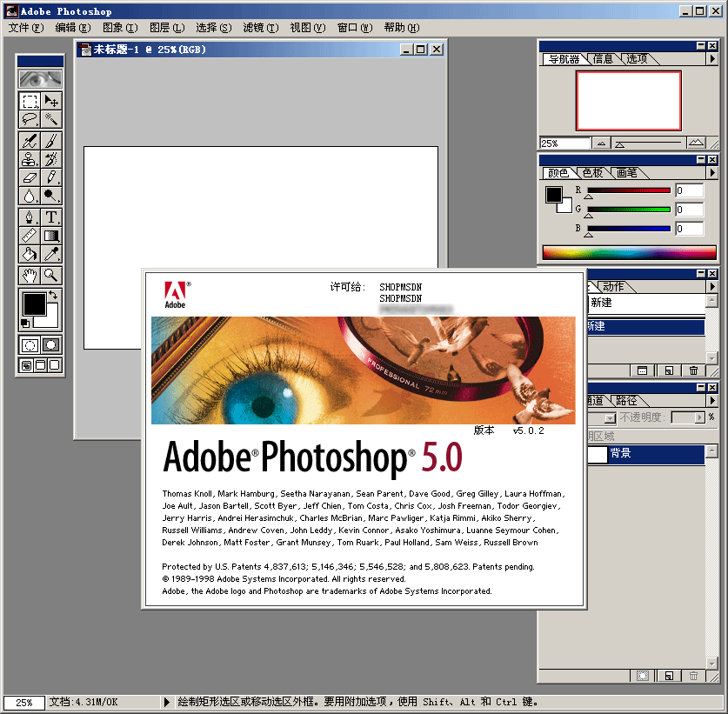The image size is (728, 714).
Task: Select the Rectangular Marquee tool
Action: [30, 101]
